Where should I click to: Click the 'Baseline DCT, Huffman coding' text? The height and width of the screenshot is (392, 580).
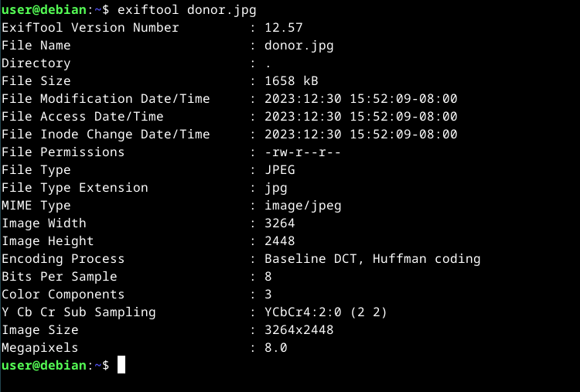(372, 259)
